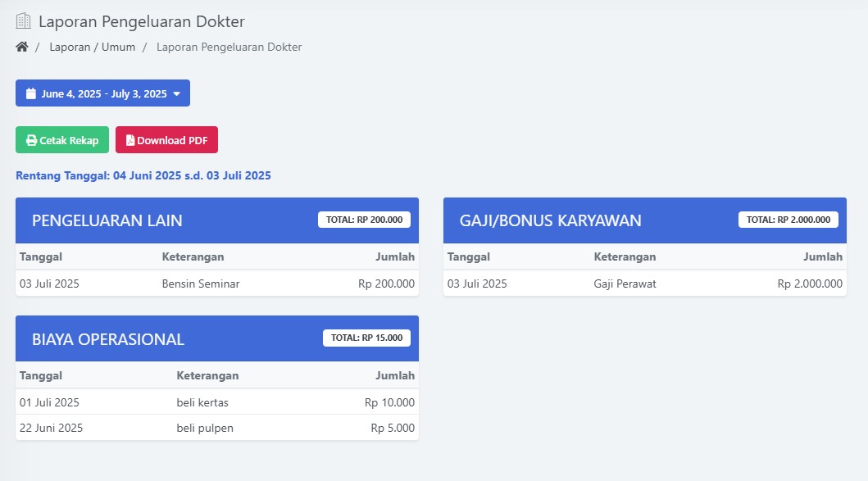
Task: Go to Laporan / Umum breadcrumb link
Action: tap(92, 47)
